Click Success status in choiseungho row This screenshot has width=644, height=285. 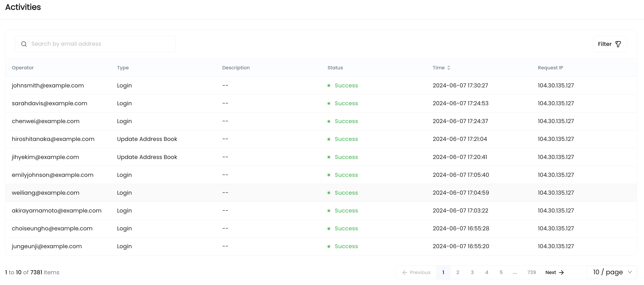[x=346, y=229]
